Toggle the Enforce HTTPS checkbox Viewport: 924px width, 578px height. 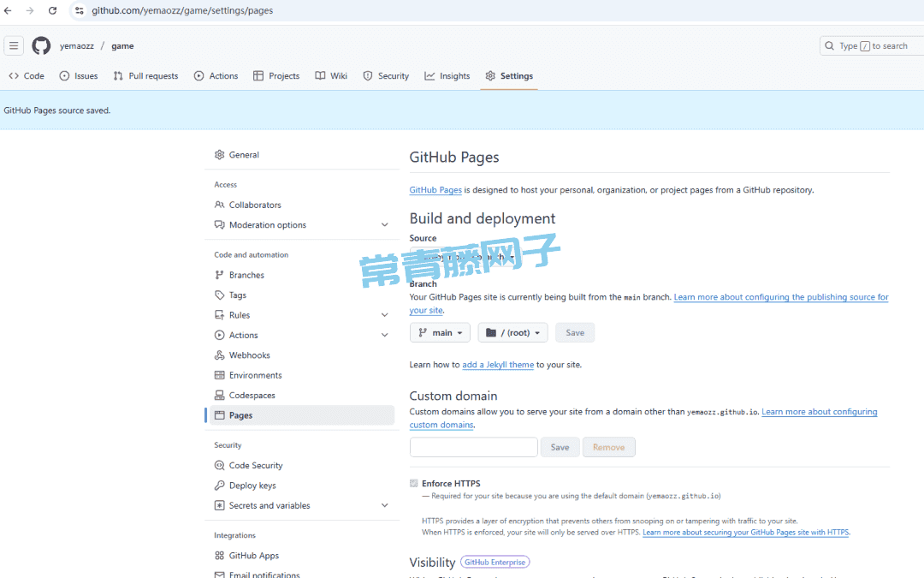coord(414,484)
